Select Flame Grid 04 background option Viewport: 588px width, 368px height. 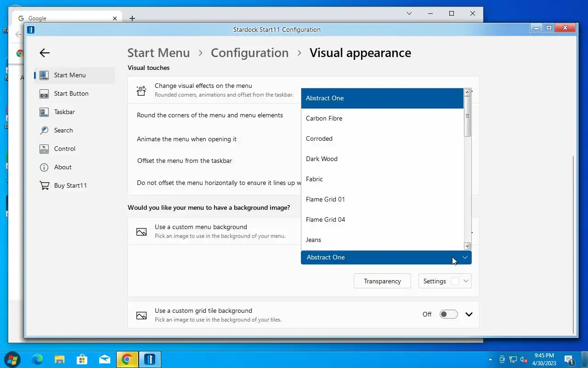point(382,219)
